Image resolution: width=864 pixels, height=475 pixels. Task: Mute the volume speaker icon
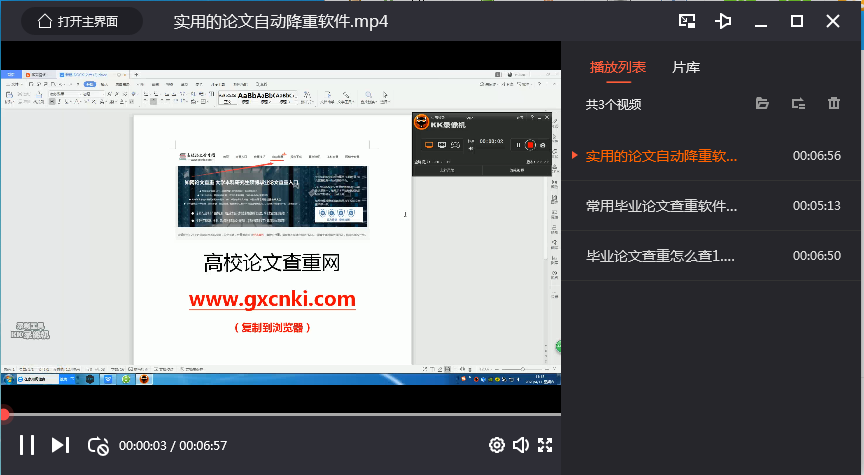point(521,445)
